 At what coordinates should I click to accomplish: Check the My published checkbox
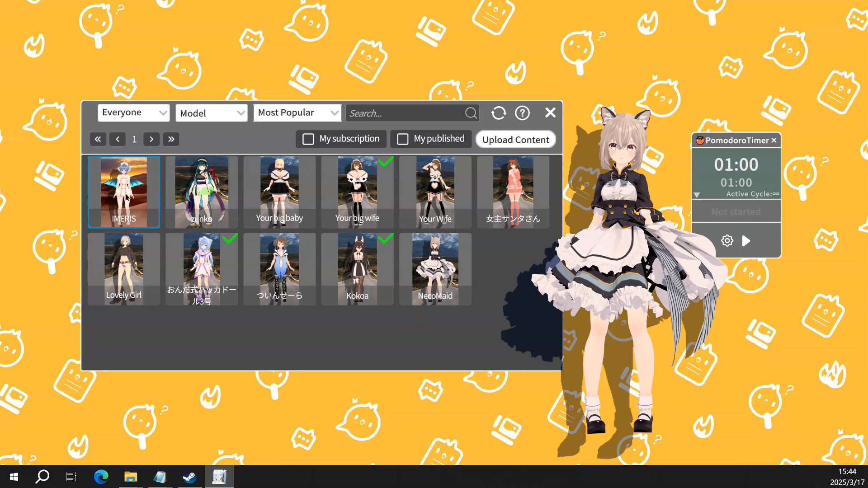point(402,139)
